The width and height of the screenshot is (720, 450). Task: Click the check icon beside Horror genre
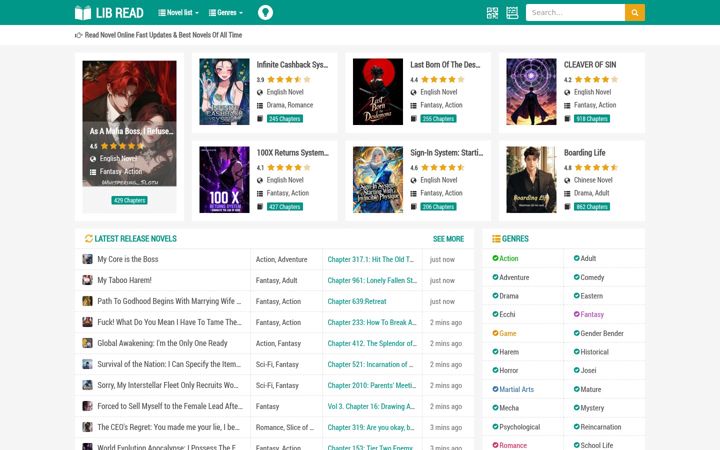pos(495,370)
